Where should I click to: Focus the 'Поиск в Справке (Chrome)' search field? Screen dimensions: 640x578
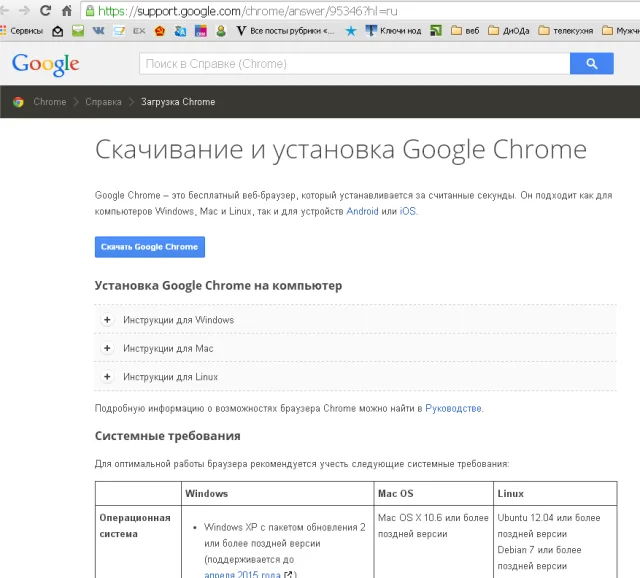tap(354, 63)
